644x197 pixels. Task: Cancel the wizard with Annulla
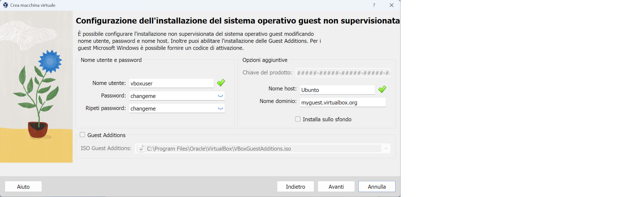(377, 187)
